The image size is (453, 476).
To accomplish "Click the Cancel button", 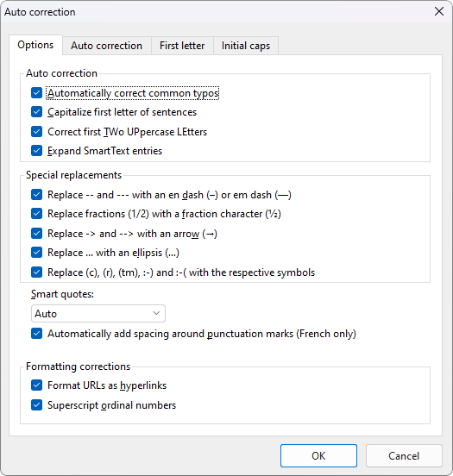I will pos(404,455).
